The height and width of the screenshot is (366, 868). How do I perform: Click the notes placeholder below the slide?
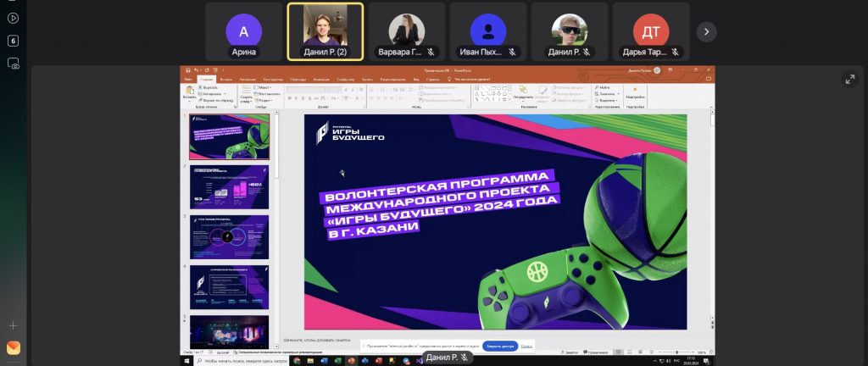point(317,340)
